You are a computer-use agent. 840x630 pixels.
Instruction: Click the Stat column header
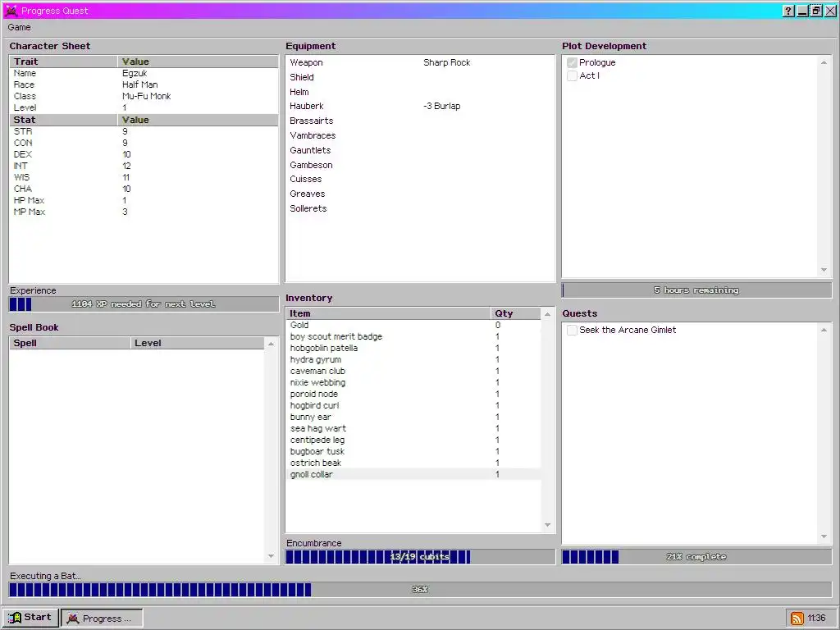(x=63, y=120)
